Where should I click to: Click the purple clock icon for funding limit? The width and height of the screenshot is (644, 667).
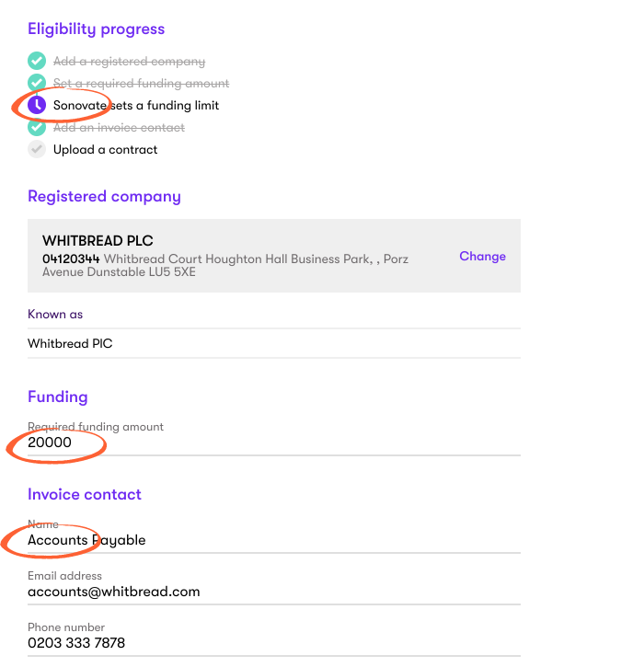coord(37,105)
